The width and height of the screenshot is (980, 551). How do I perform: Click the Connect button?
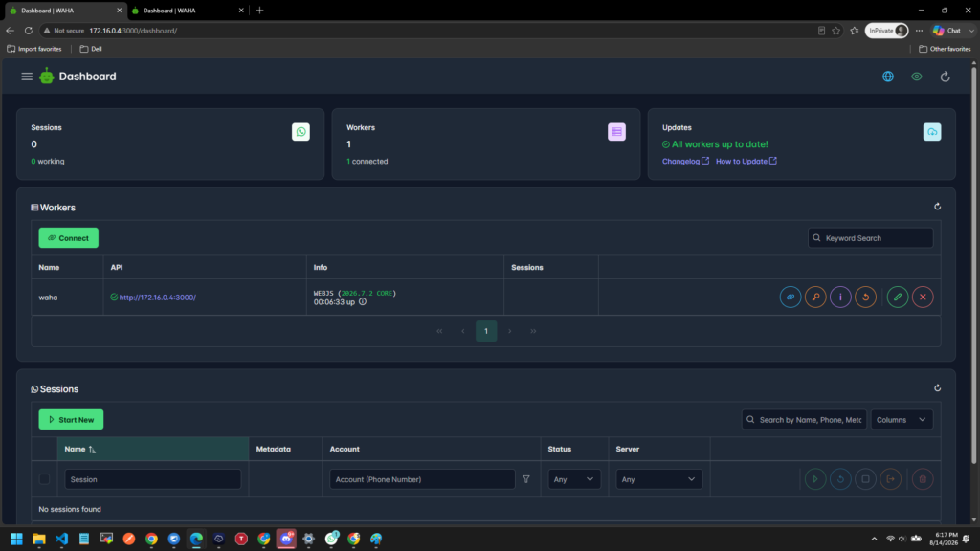tap(68, 238)
